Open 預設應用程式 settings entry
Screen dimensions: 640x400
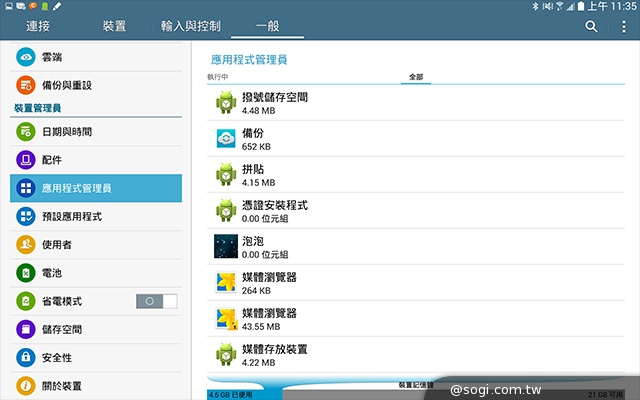[96, 216]
